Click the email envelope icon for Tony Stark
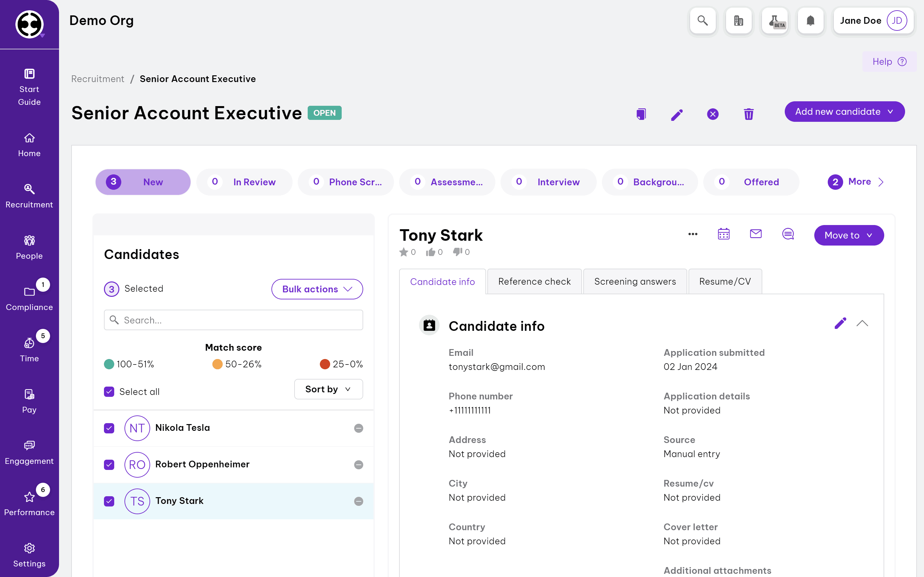 coord(756,234)
